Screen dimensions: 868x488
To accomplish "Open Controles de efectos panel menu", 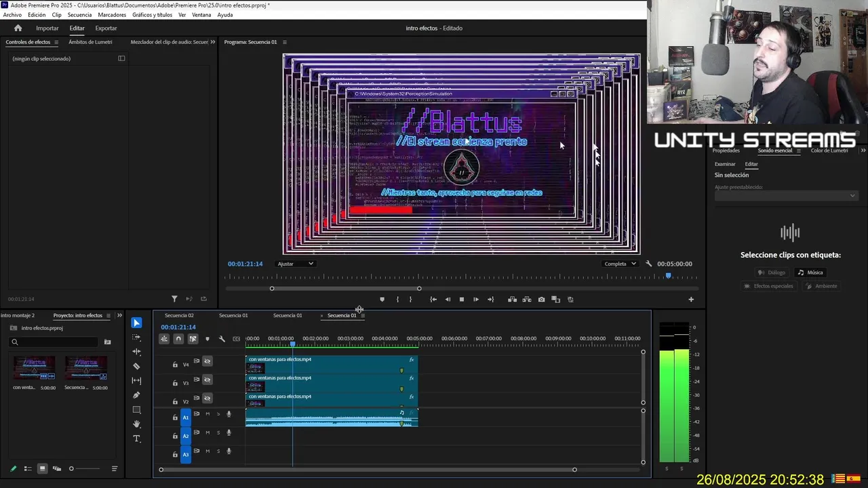I will click(56, 42).
